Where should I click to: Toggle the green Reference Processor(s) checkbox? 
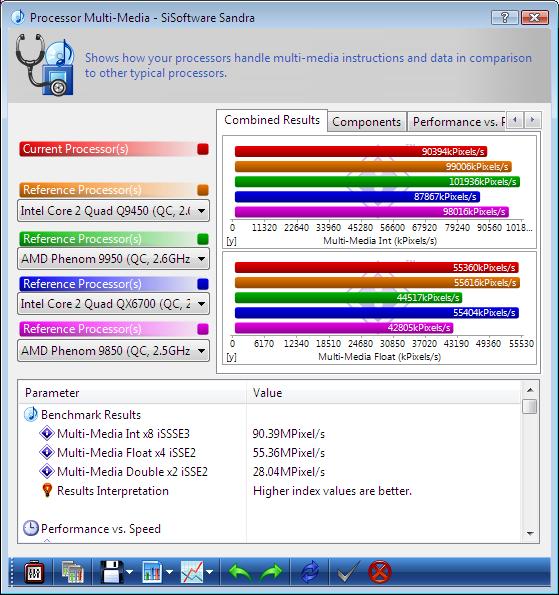203,239
